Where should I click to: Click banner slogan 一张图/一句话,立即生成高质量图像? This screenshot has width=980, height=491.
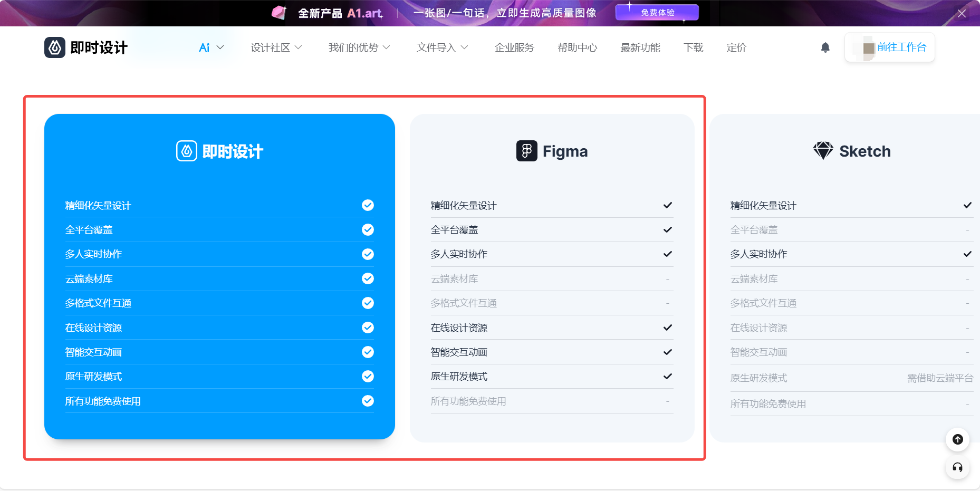point(505,13)
